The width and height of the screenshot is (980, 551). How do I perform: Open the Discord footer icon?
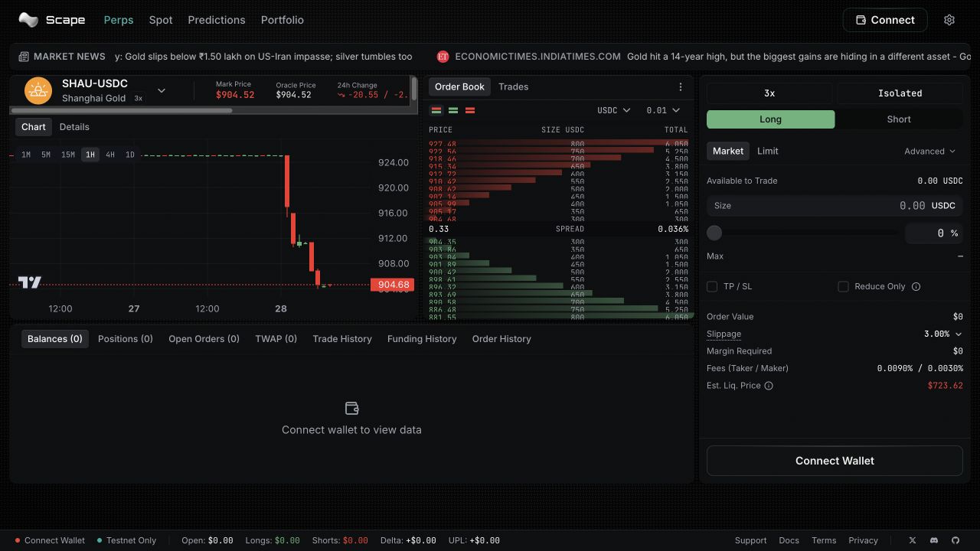(934, 540)
